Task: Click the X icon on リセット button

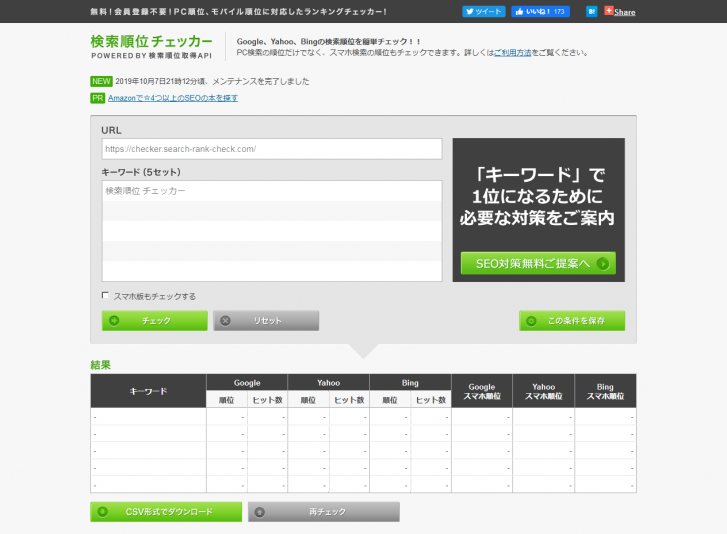Action: pos(225,321)
